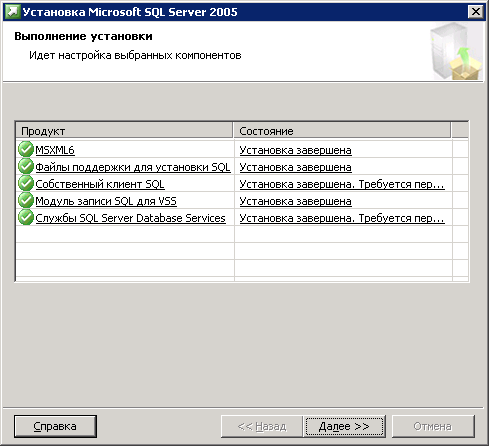Open the status link in the MSXML6 row
Image resolution: width=489 pixels, height=446 pixels.
coord(295,150)
